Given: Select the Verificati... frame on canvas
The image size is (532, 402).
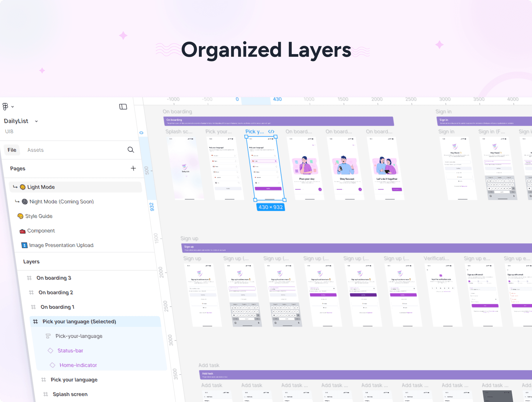Looking at the screenshot, I should coord(443,295).
